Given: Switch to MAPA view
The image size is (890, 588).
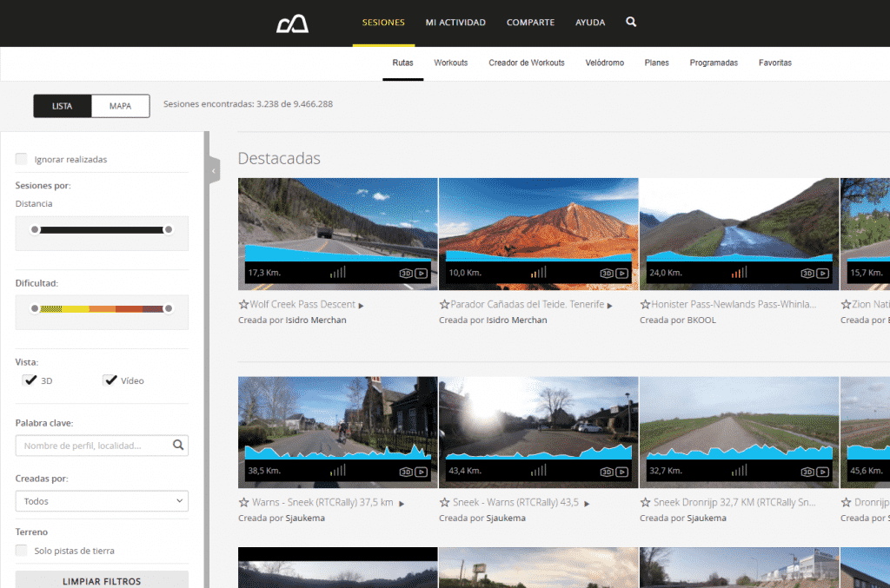Looking at the screenshot, I should (120, 106).
